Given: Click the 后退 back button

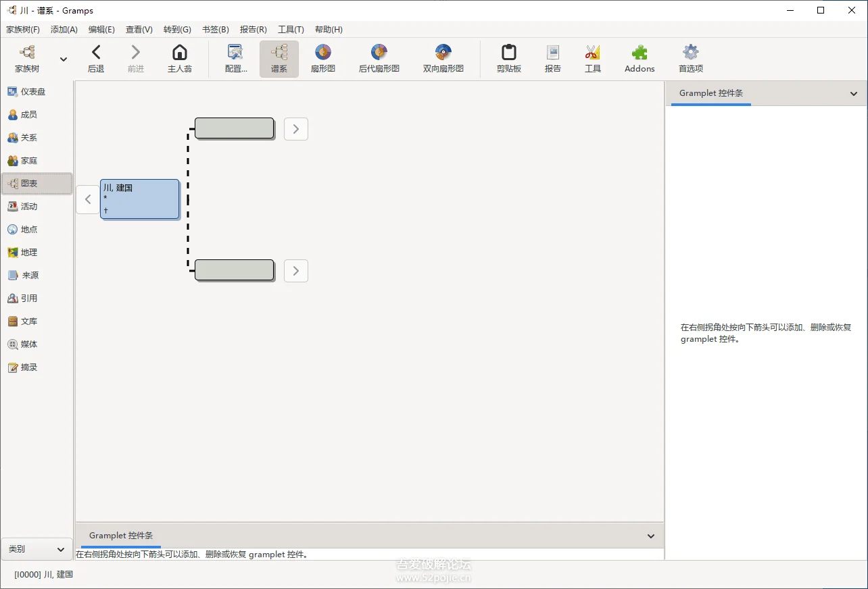Looking at the screenshot, I should coord(96,58).
